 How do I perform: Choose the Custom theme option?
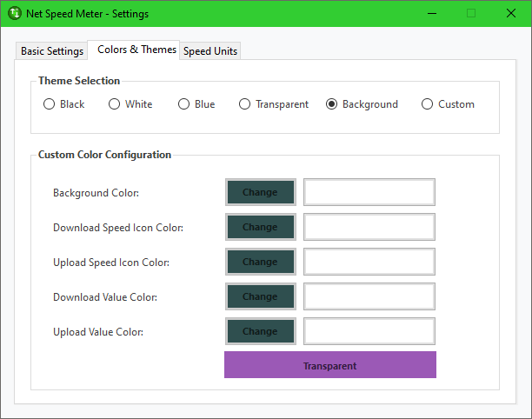pos(428,104)
